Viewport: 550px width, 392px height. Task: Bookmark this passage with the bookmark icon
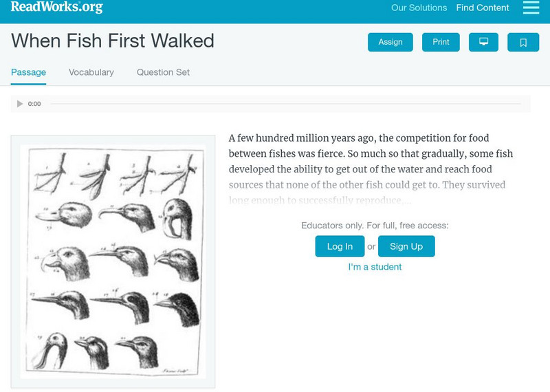point(523,42)
